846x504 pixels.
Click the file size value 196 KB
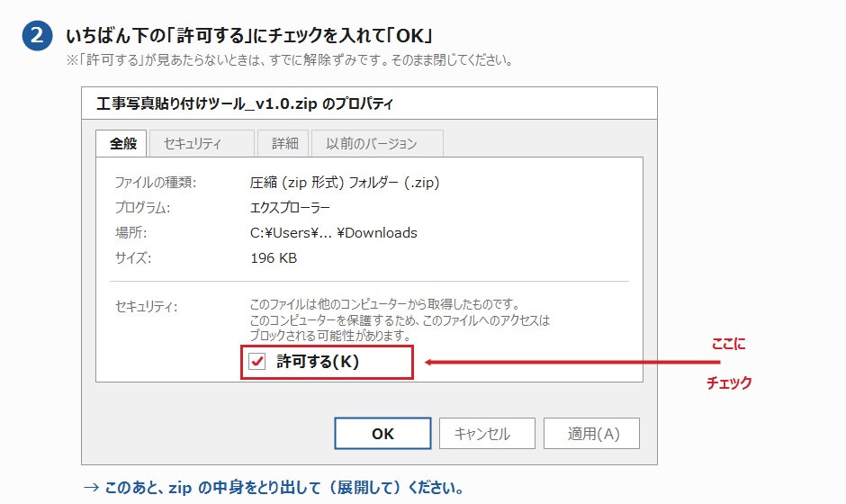pyautogui.click(x=274, y=258)
